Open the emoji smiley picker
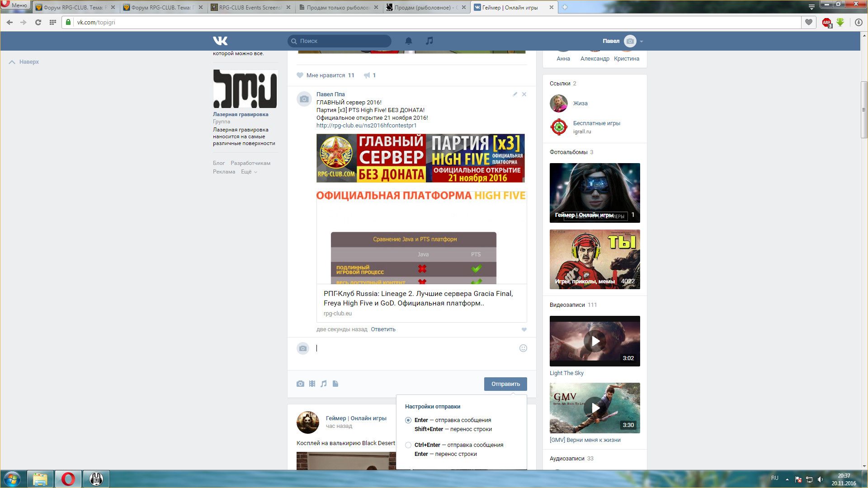The image size is (868, 488). point(523,348)
